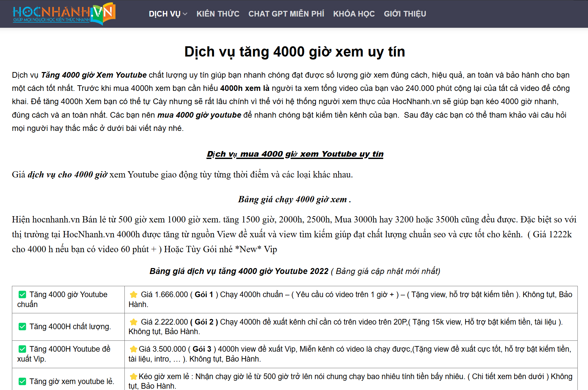Click the page title 'Dịch vụ tăng 4000 giờ xem uy tín'

294,52
